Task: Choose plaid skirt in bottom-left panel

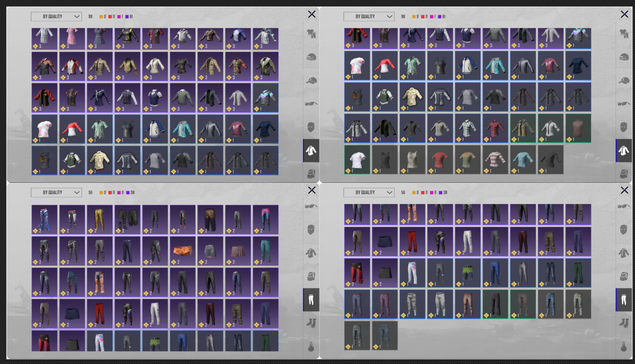Action: [238, 251]
